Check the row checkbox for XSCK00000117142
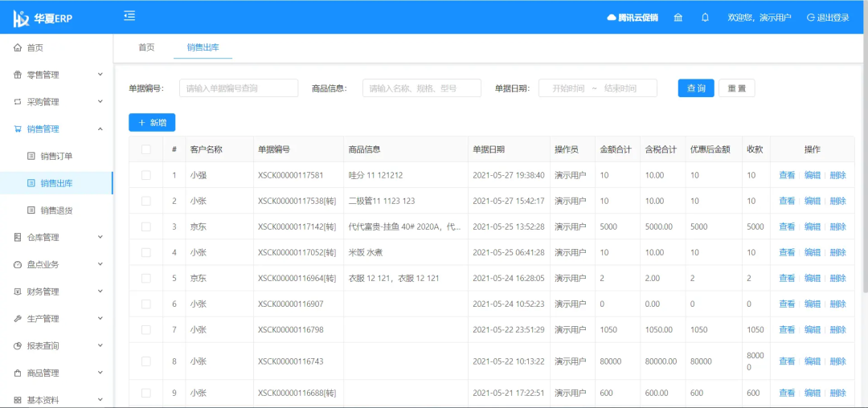 145,226
